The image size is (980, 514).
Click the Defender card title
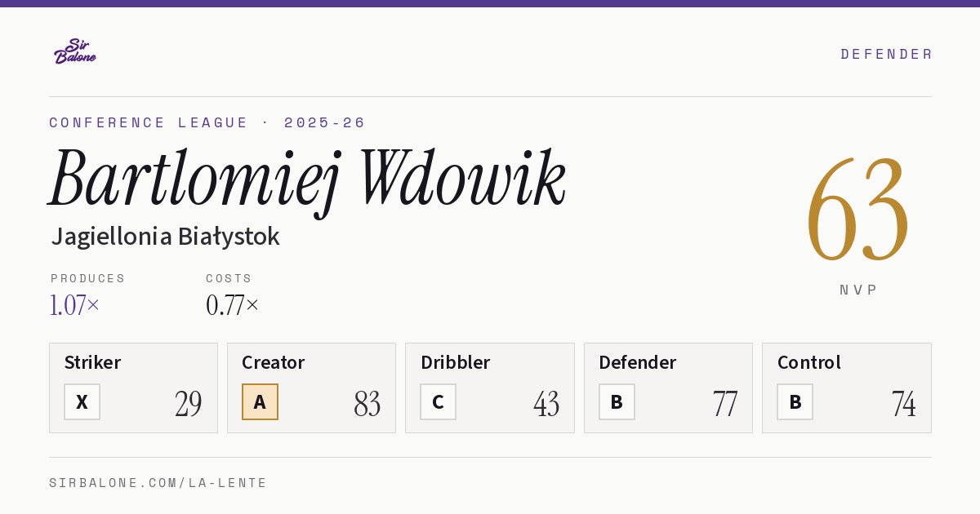[x=638, y=362]
